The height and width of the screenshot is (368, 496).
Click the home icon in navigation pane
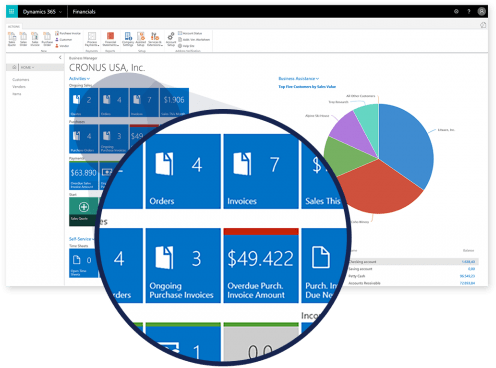(x=14, y=67)
